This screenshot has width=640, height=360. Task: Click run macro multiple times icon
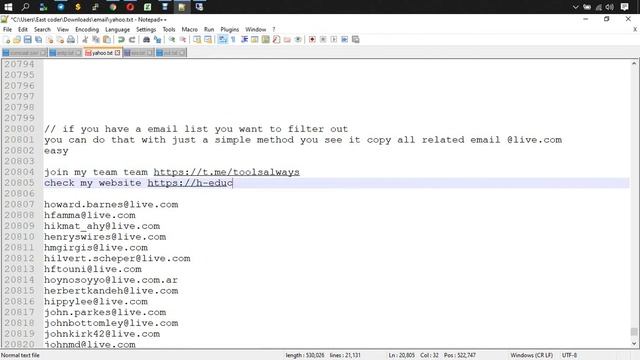click(x=344, y=40)
